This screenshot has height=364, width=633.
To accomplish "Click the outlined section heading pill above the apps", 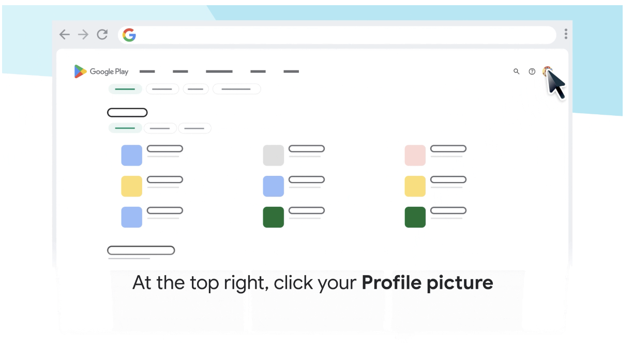I will [x=127, y=112].
